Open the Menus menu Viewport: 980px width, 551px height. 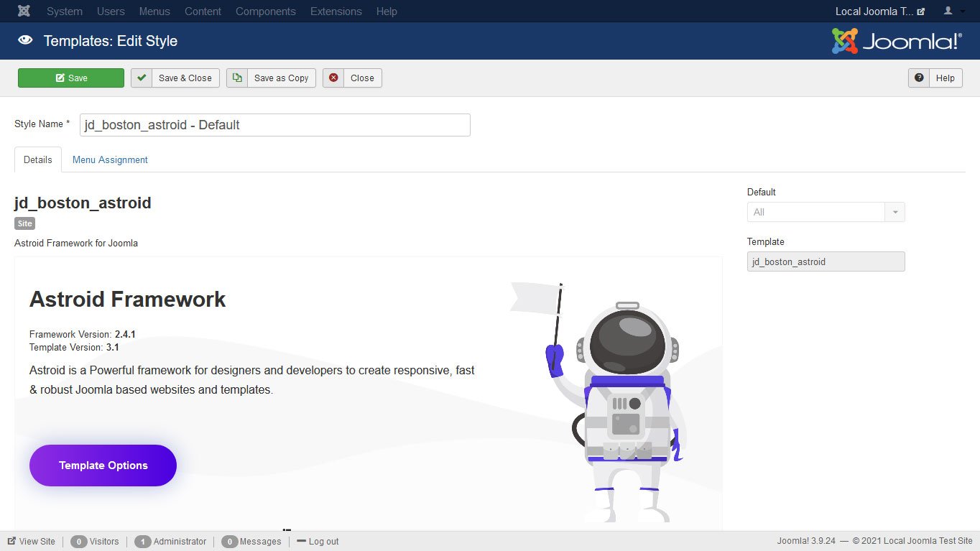[x=154, y=11]
